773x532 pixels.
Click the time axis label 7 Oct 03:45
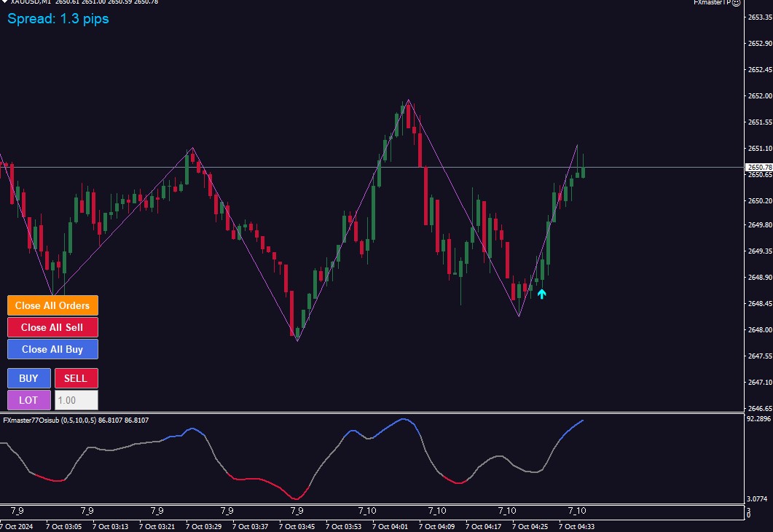click(x=297, y=527)
